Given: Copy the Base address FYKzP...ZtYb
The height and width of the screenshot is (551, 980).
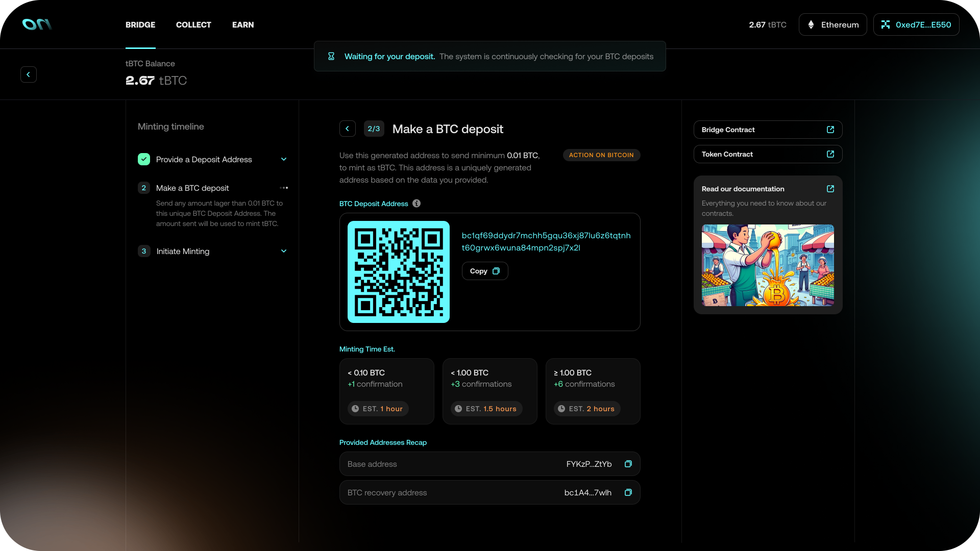Looking at the screenshot, I should pos(628,464).
